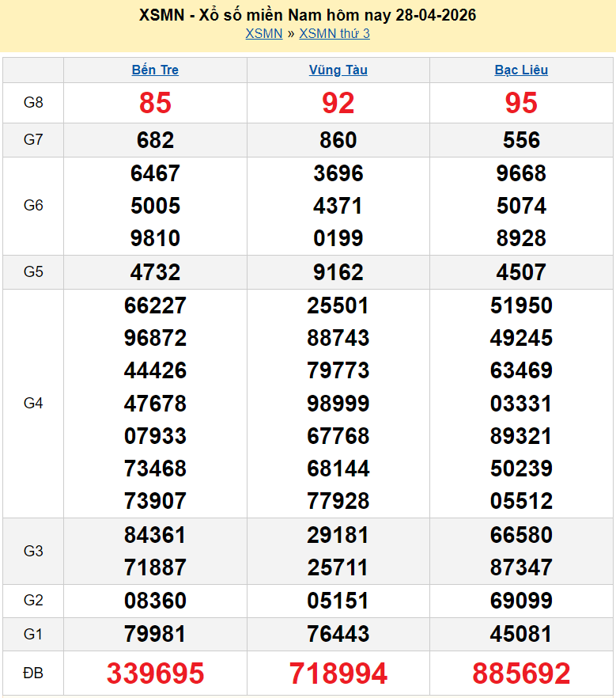Select Vũng Tàu special prize 718994
616x698 pixels.
[x=338, y=673]
